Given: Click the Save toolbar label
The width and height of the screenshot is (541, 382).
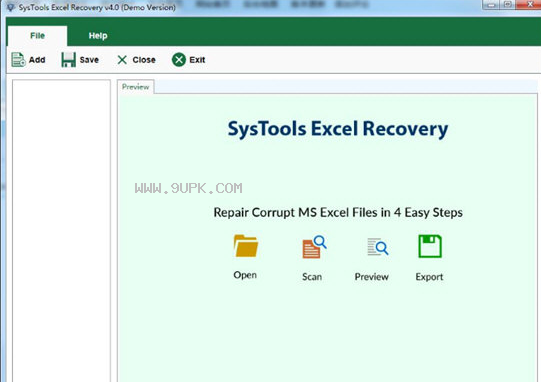Looking at the screenshot, I should (x=89, y=60).
